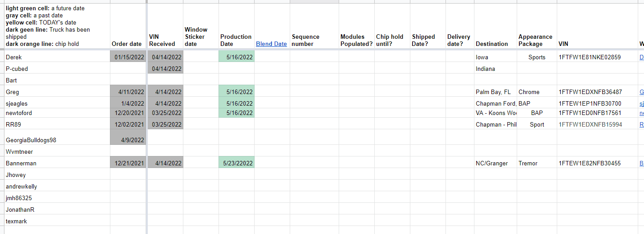This screenshot has height=234, width=644.
Task: Select newtoford's order date 12/20/2021
Action: pos(129,113)
